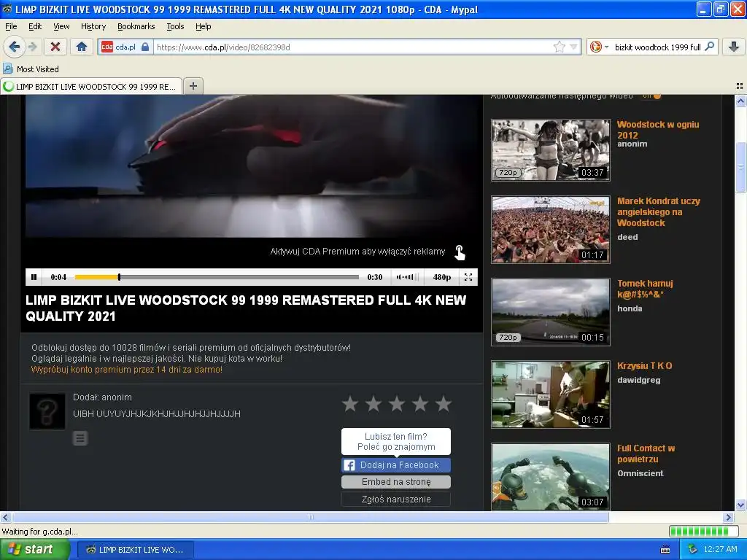Open the URL history dropdown arrow
747x560 pixels.
573,47
